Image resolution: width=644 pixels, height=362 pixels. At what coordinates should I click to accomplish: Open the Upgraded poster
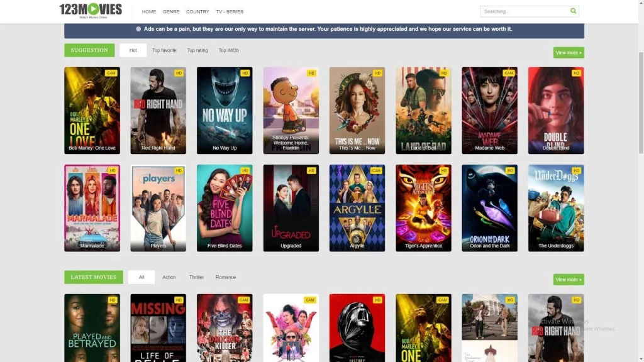click(291, 208)
